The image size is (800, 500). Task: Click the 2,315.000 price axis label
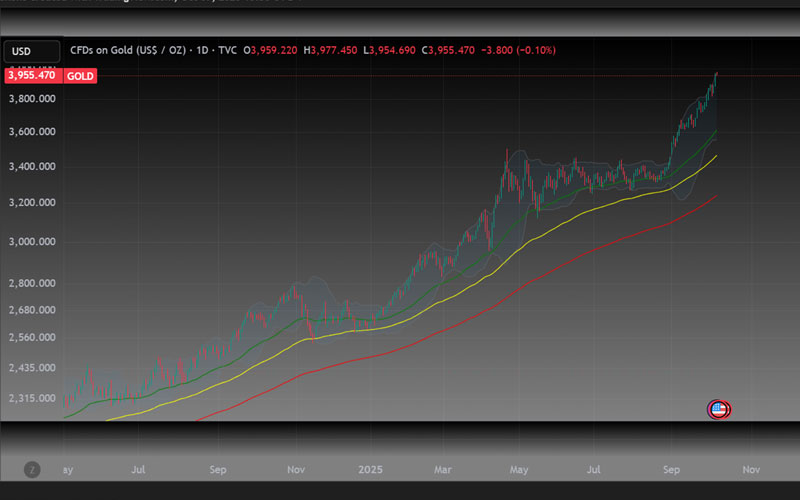coord(31,398)
